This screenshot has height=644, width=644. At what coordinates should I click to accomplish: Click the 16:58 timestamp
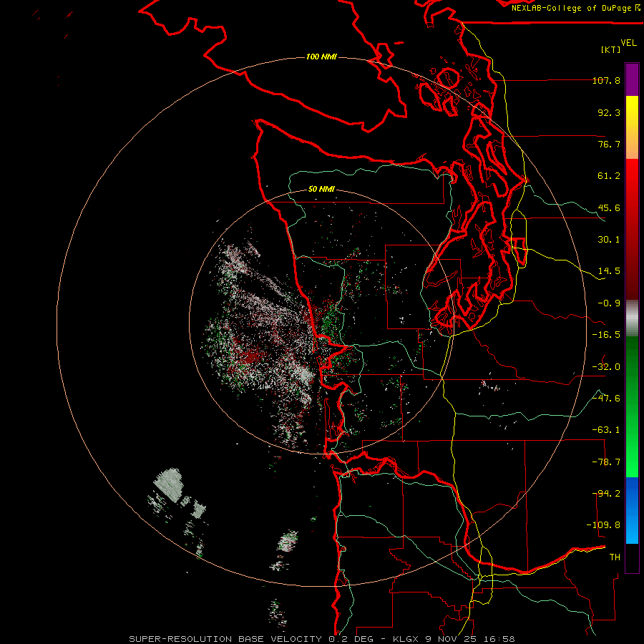[x=499, y=639]
